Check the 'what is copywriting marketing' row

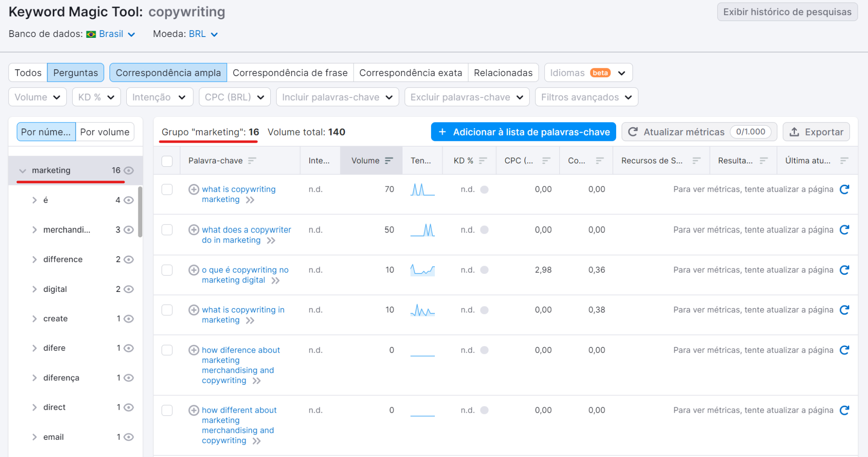coord(167,190)
